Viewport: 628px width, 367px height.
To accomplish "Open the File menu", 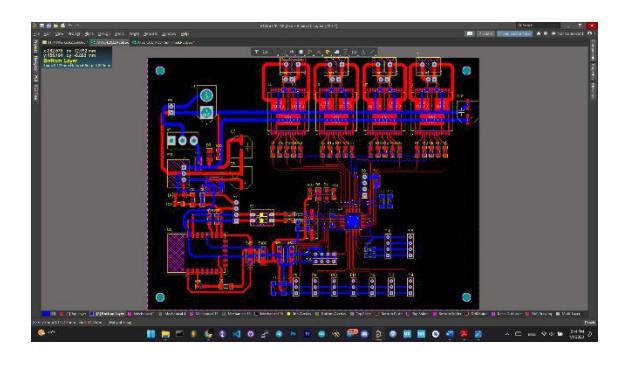I will pos(36,34).
